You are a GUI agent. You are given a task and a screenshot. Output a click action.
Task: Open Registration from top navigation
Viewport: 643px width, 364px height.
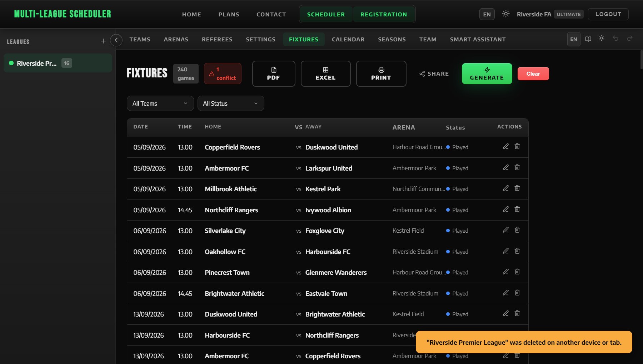point(384,14)
